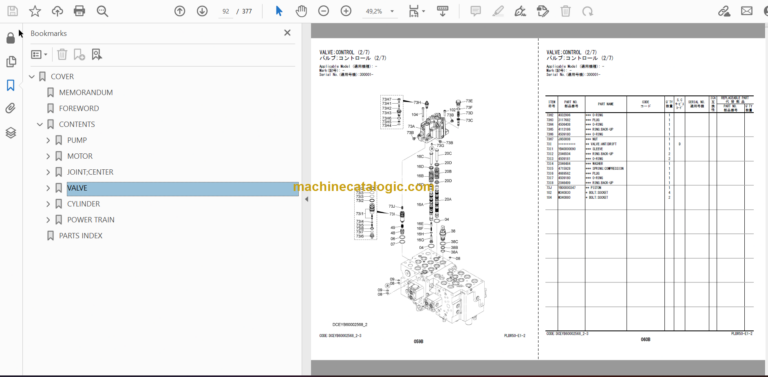This screenshot has height=377, width=768.
Task: Activate the hand pan tool
Action: pos(301,11)
